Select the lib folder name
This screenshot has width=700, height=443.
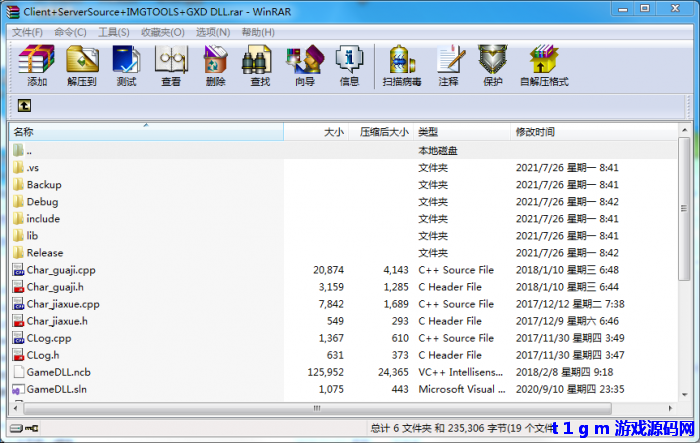point(32,236)
